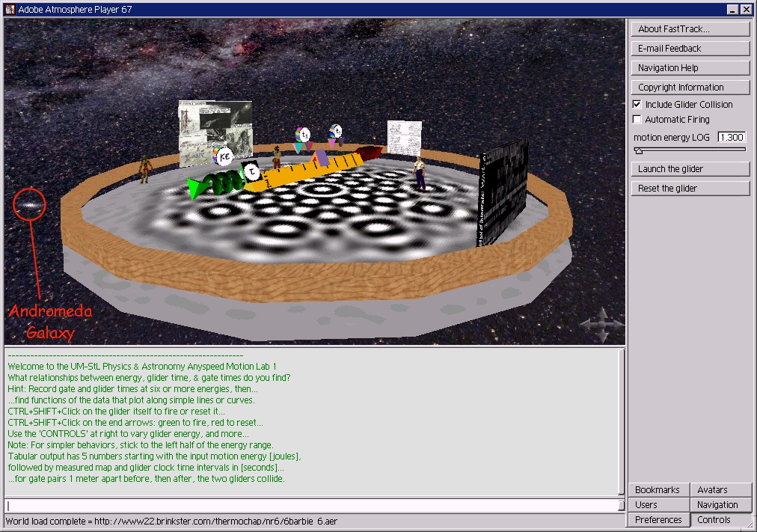The height and width of the screenshot is (532, 757).
Task: Enable the Automatic Firing checkbox
Action: click(x=637, y=120)
